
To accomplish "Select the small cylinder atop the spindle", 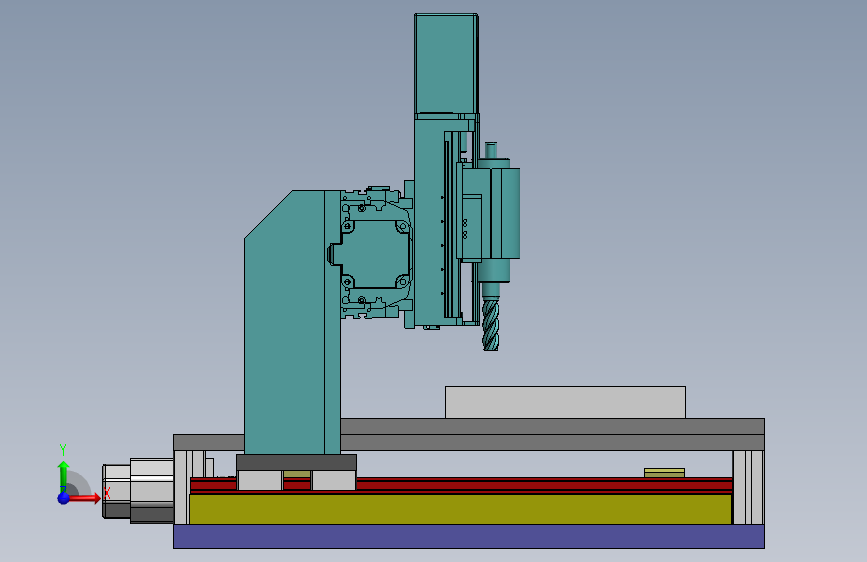I will point(491,150).
